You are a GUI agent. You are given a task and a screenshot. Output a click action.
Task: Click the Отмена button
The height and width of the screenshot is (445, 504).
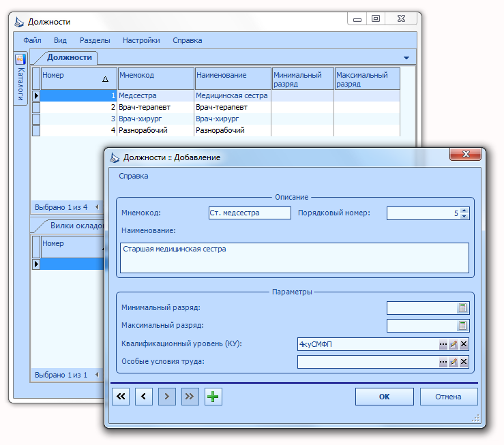click(448, 397)
